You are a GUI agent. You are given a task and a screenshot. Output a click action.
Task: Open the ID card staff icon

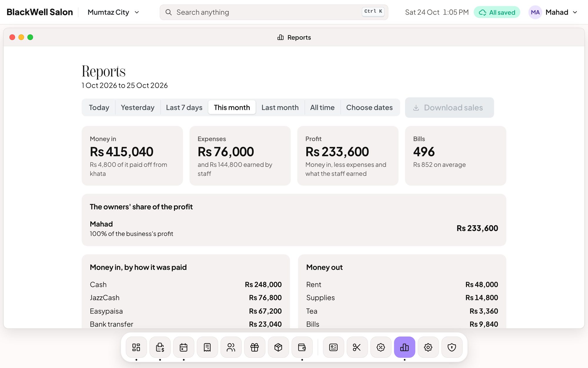333,347
